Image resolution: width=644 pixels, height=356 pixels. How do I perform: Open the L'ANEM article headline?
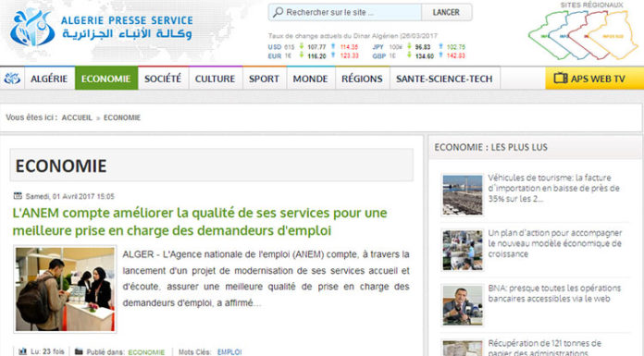pos(200,221)
